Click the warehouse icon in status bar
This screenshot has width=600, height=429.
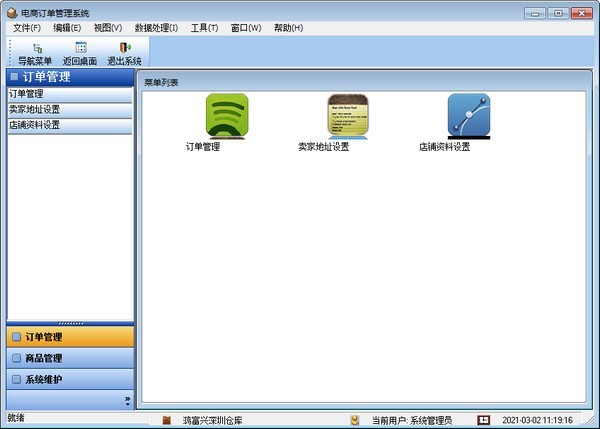tap(166, 420)
